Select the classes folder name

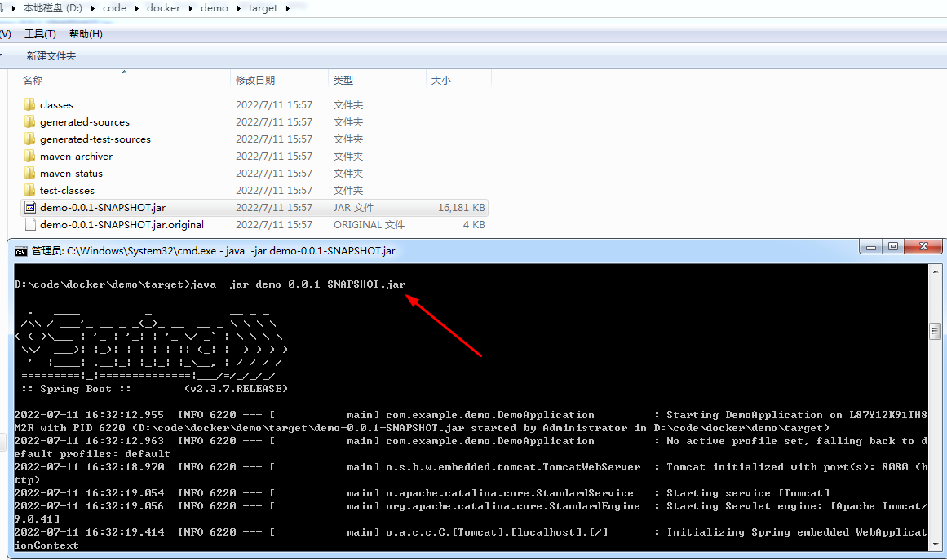(57, 105)
